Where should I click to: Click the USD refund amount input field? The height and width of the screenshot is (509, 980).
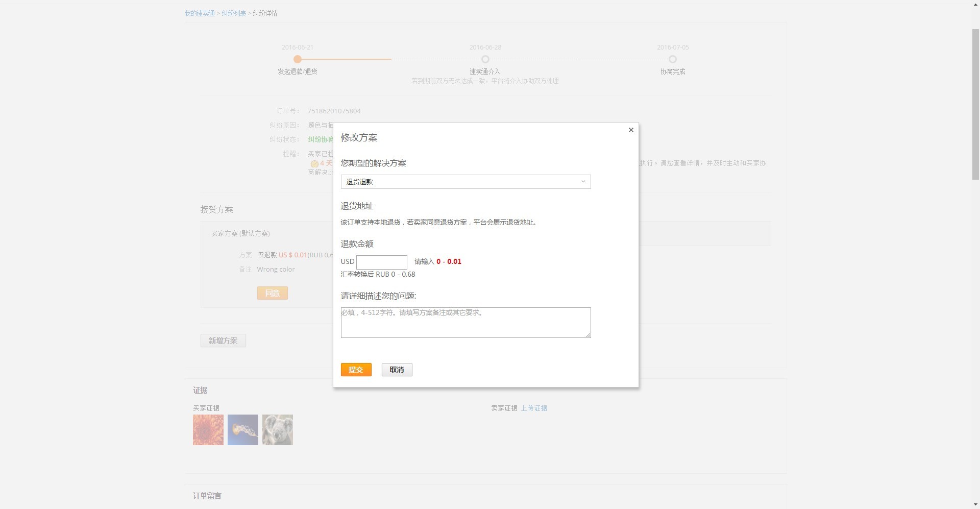coord(382,262)
